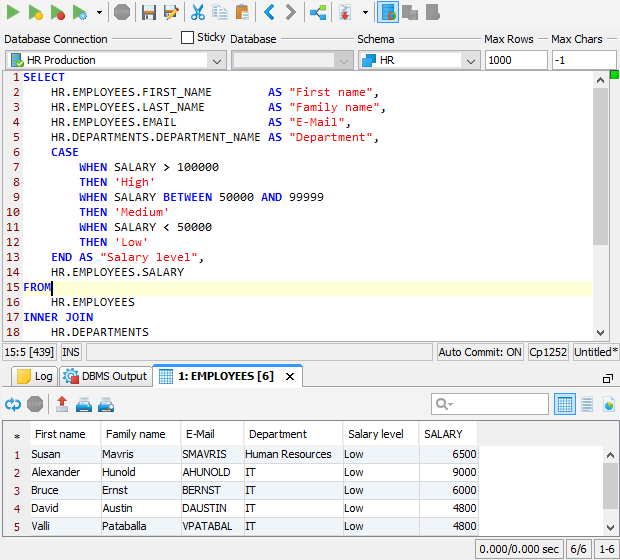The image size is (620, 560).
Task: Switch to the Log tab
Action: point(34,377)
